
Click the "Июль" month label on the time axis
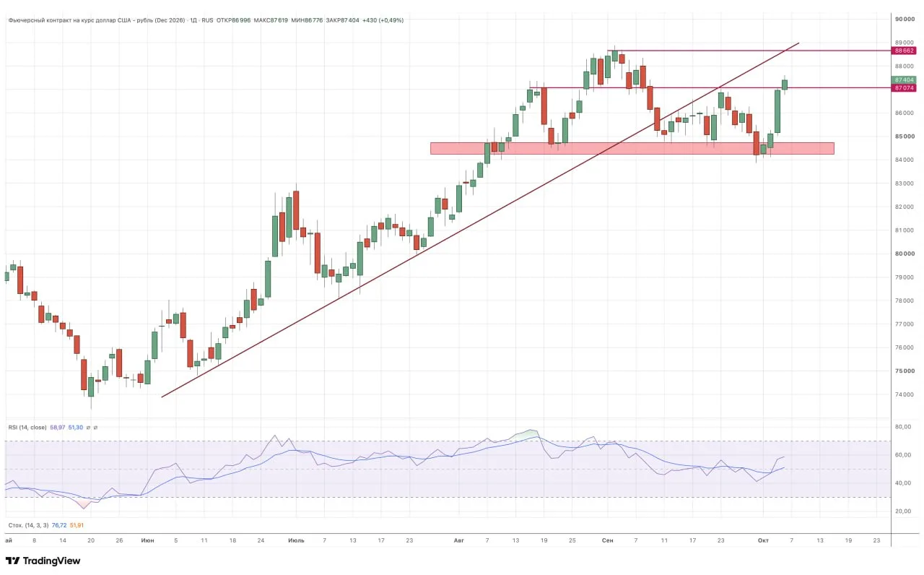point(296,540)
